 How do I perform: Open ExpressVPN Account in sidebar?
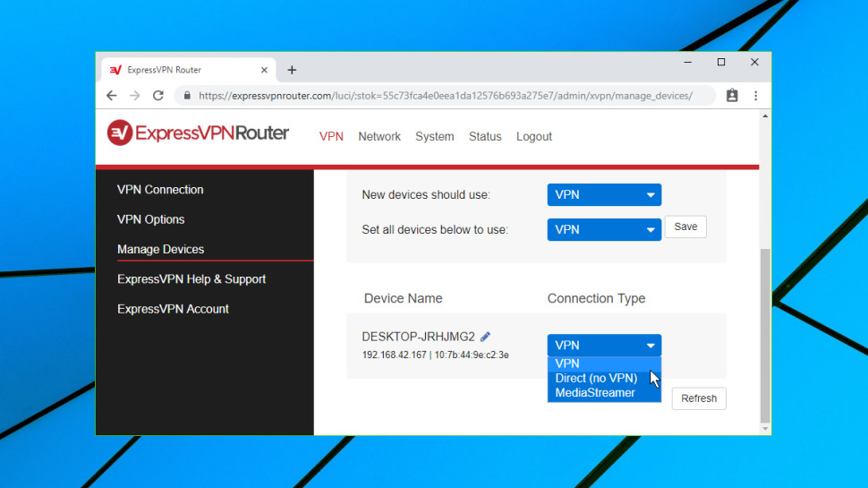click(x=173, y=309)
